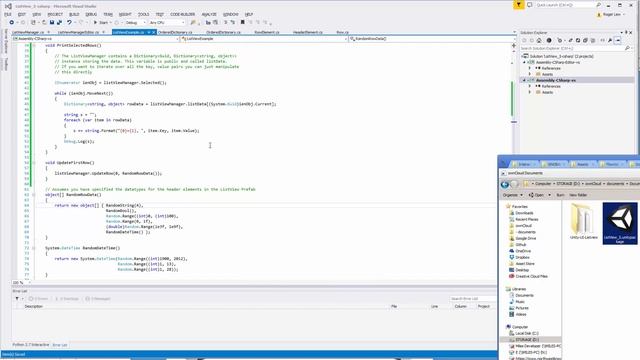
Task: Switch to the Error List bottom tab
Action: [60, 345]
